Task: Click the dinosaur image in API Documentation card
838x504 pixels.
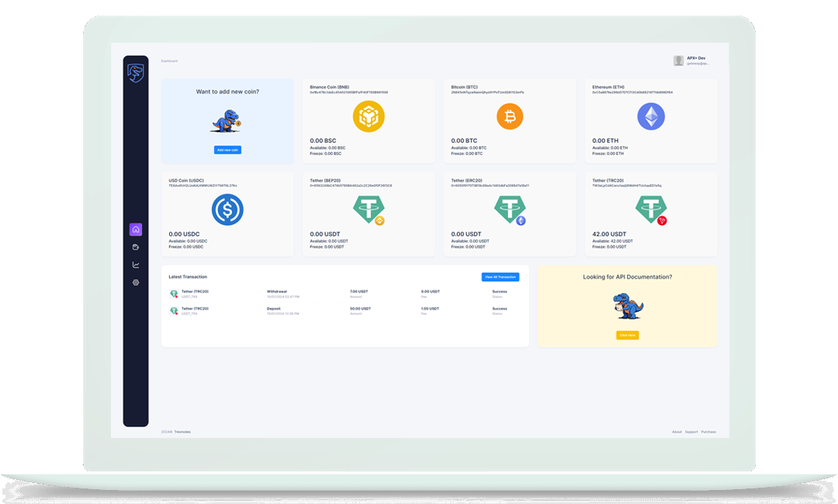Action: (x=628, y=306)
